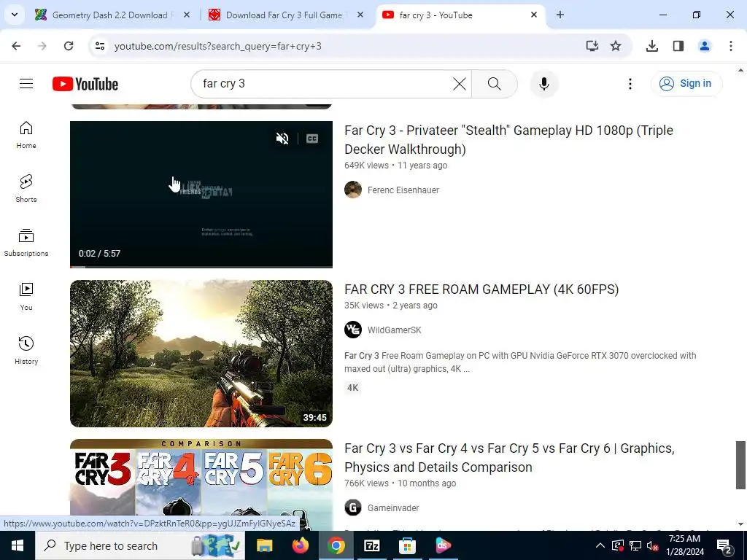Open File Explorer from the taskbar

(x=264, y=545)
